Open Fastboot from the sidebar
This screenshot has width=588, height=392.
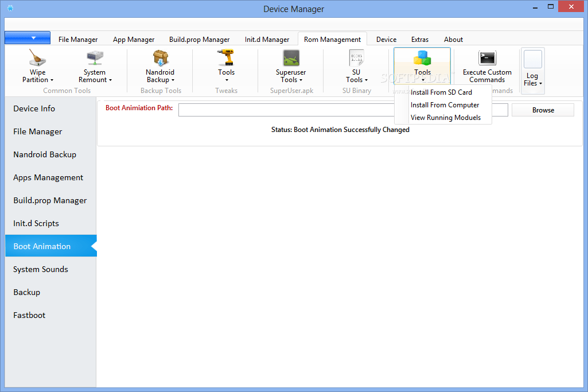pos(29,315)
